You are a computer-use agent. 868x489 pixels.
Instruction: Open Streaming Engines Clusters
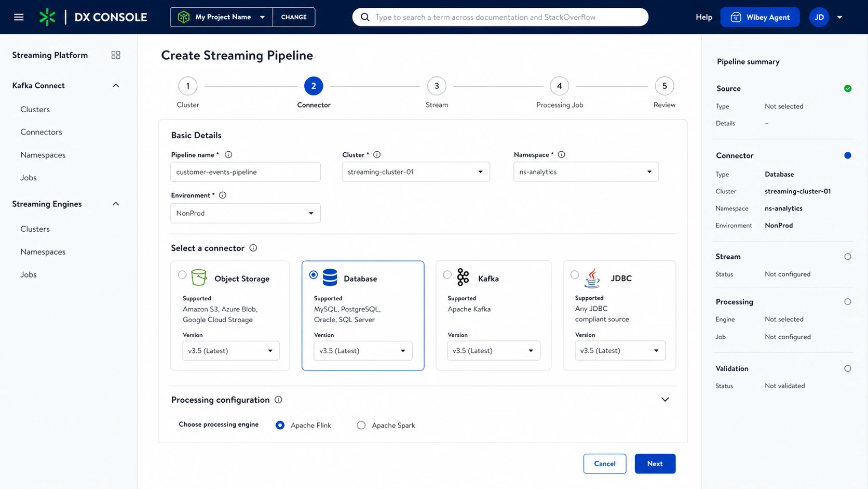35,229
